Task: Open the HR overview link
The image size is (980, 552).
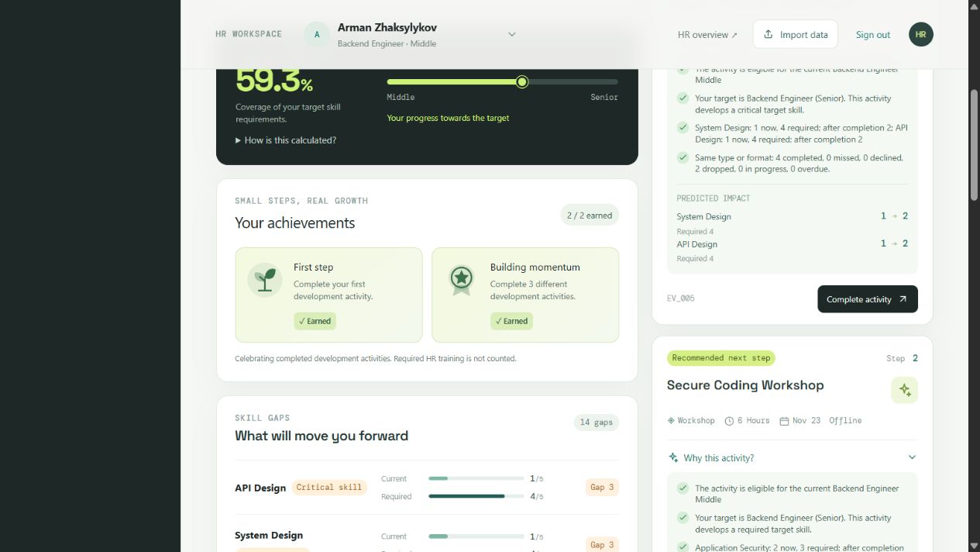Action: (707, 35)
